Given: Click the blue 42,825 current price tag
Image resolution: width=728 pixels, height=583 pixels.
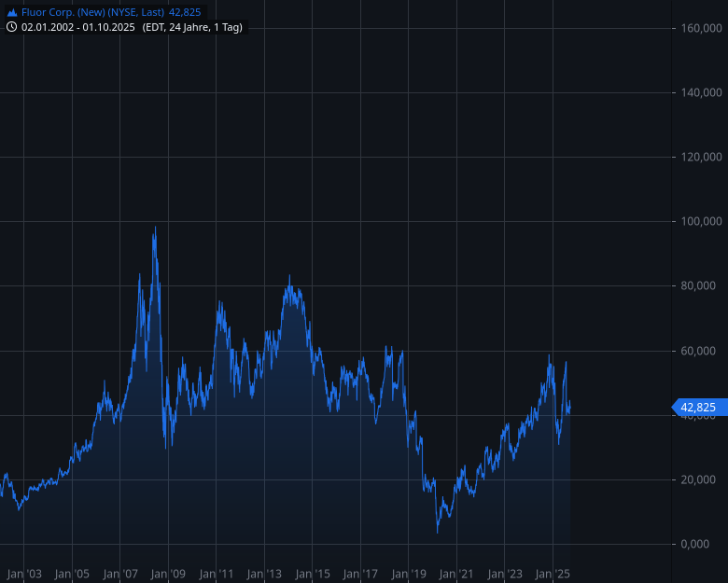Looking at the screenshot, I should 698,407.
